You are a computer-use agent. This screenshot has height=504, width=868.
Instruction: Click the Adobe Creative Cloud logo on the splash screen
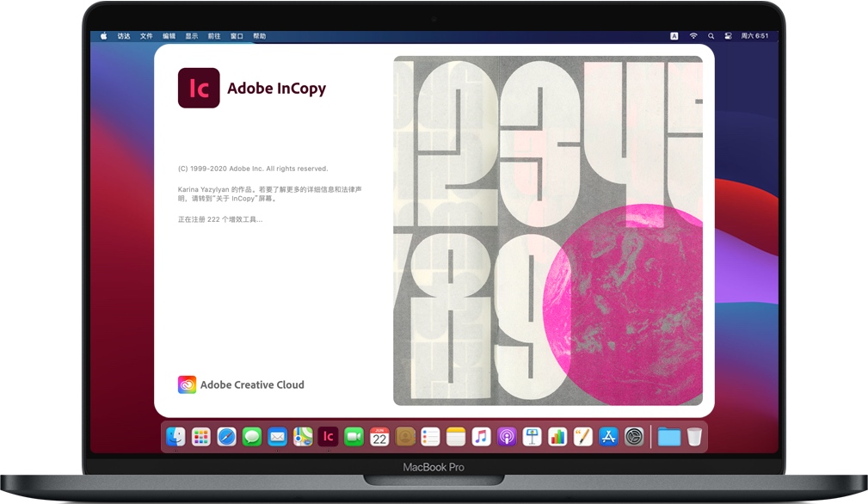(x=186, y=384)
